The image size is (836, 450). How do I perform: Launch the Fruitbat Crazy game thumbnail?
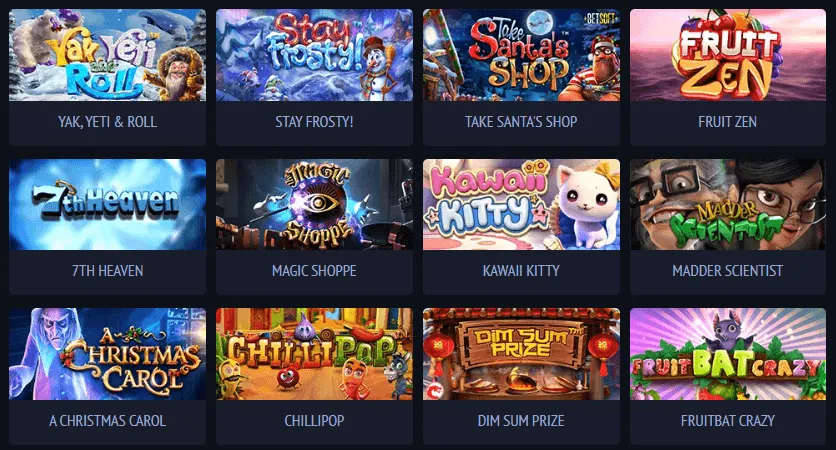click(x=728, y=354)
